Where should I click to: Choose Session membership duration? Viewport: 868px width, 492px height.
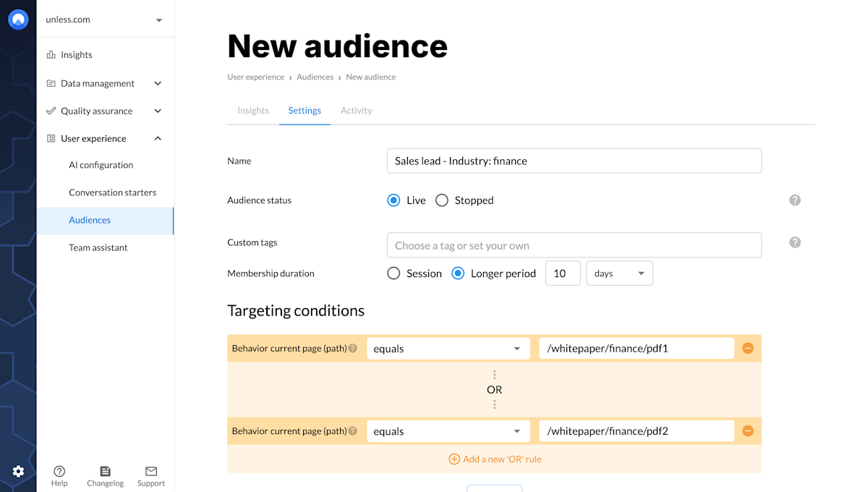(393, 273)
